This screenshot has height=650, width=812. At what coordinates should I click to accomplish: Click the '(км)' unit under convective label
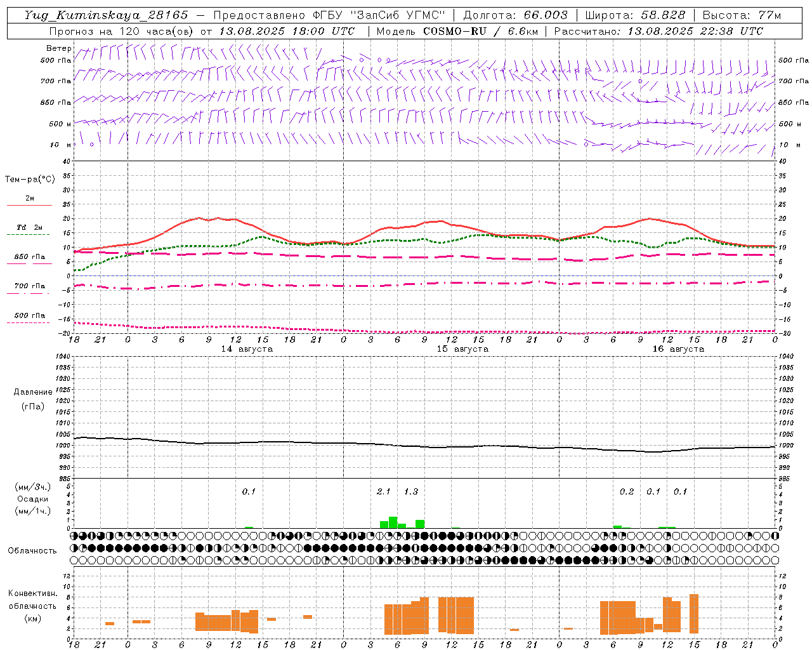tap(33, 618)
